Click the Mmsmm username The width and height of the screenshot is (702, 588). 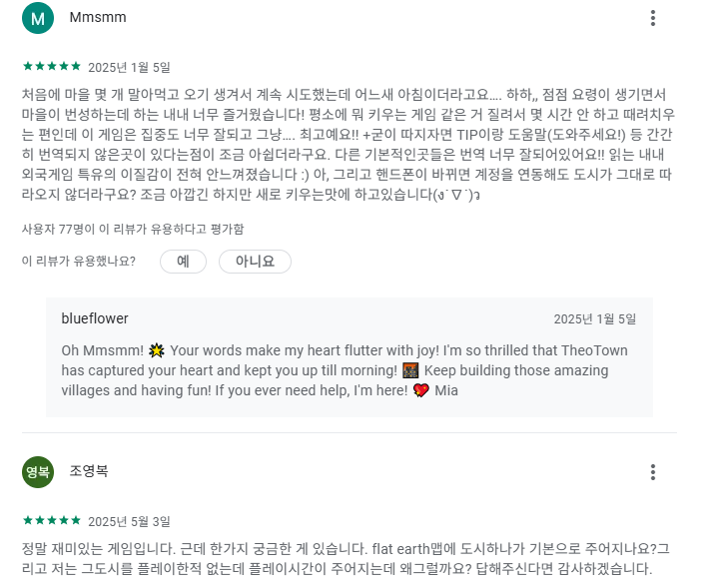tap(98, 17)
